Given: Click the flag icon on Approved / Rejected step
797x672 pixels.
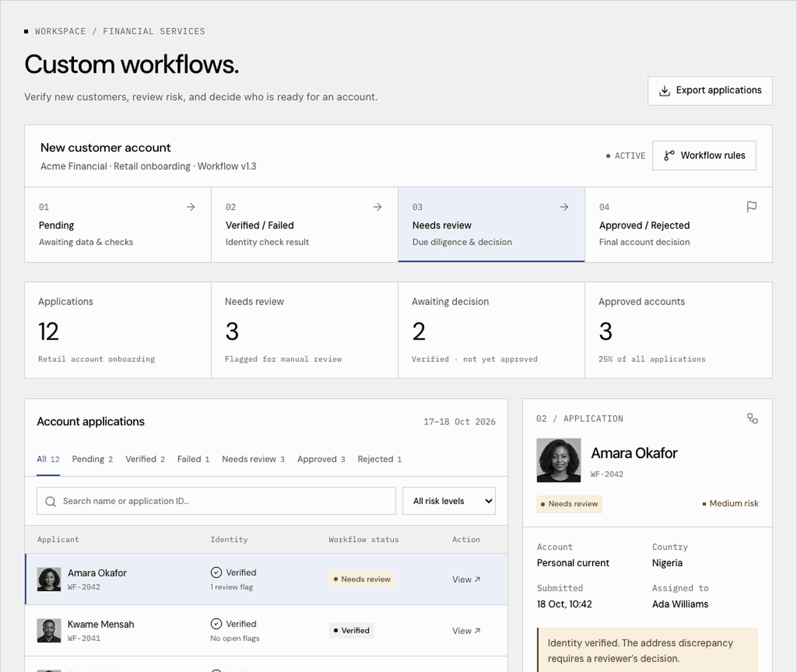Looking at the screenshot, I should 752,207.
